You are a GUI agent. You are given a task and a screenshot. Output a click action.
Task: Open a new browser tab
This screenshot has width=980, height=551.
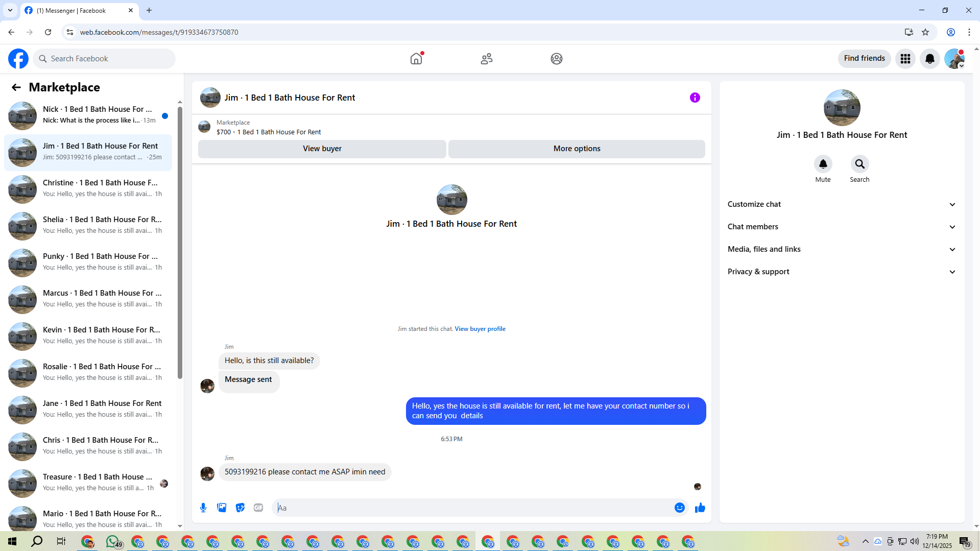[x=149, y=10]
